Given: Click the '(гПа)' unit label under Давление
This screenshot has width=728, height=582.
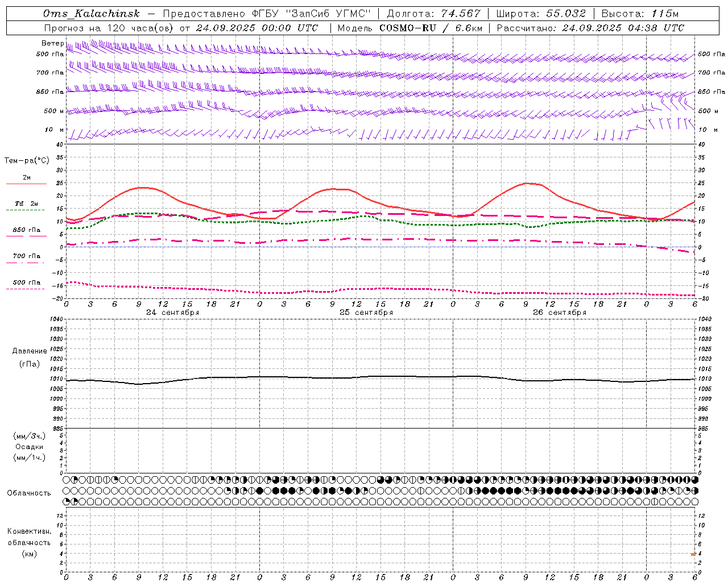Looking at the screenshot, I should pos(30,364).
